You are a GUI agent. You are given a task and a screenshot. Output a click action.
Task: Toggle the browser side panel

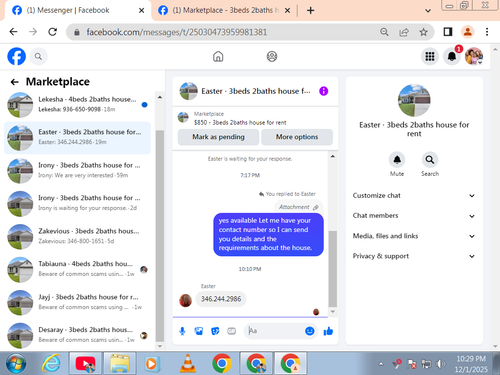(448, 32)
